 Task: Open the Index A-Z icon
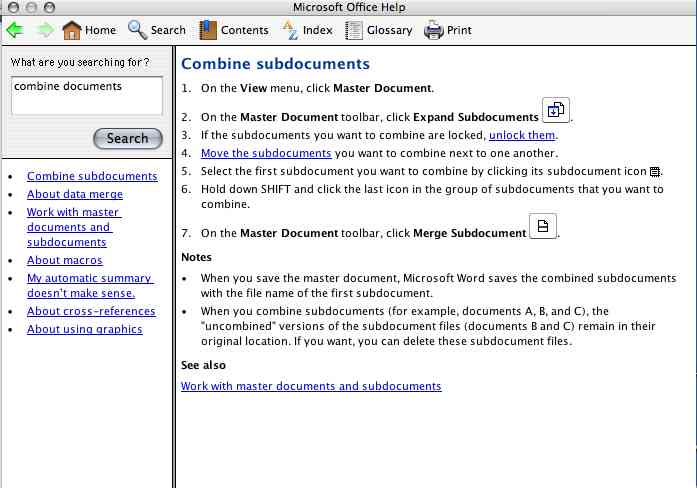click(290, 30)
